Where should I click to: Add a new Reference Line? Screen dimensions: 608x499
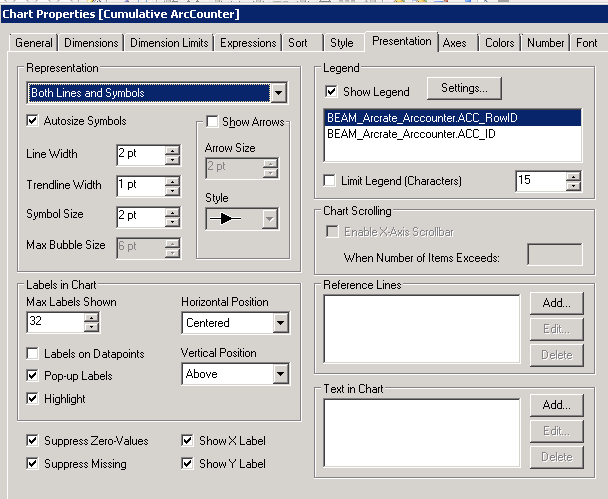pos(556,303)
